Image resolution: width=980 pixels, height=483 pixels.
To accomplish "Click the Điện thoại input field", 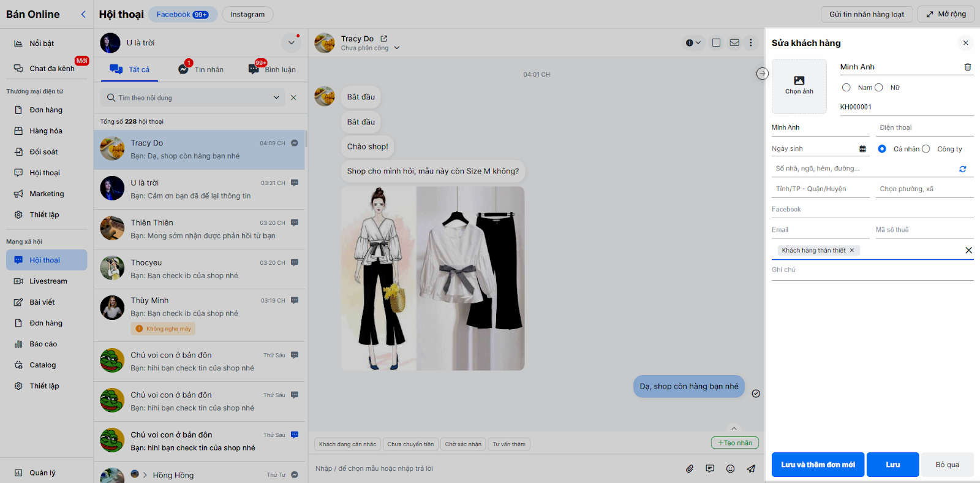I will pyautogui.click(x=925, y=127).
